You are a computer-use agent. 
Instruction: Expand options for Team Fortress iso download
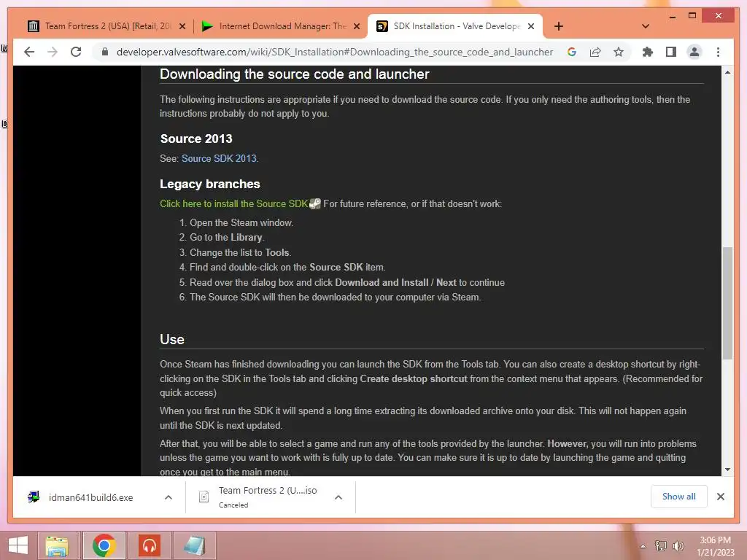[x=338, y=497]
